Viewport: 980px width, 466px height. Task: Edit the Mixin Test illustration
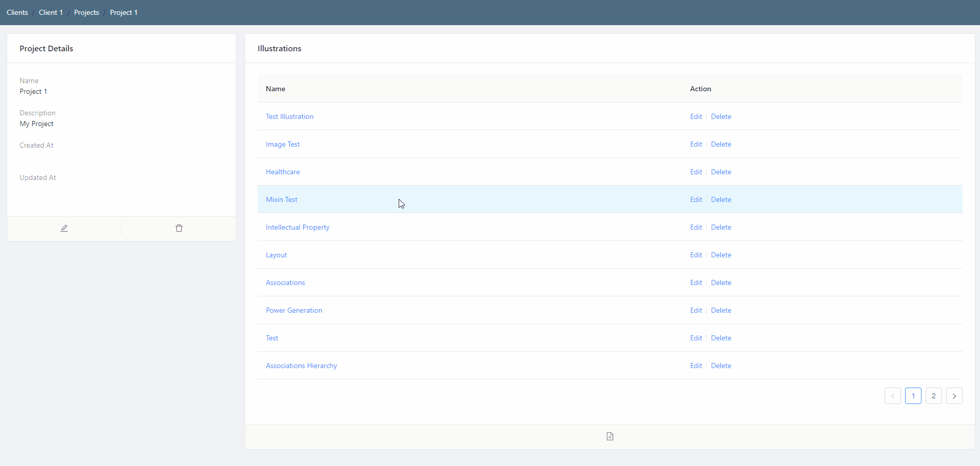point(696,199)
